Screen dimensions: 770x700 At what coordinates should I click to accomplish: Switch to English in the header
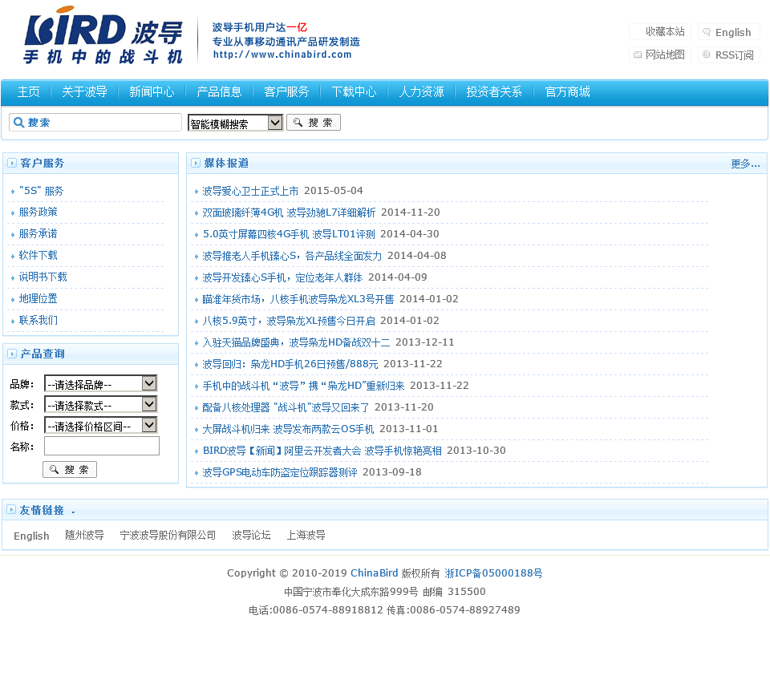click(733, 32)
